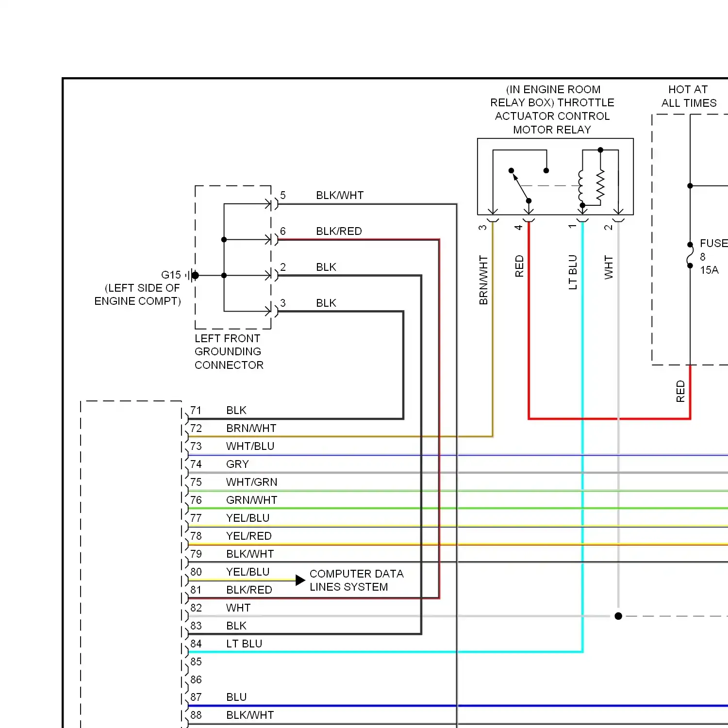Click pin 75 WHT/GRN label
This screenshot has height=728, width=728.
click(x=252, y=482)
